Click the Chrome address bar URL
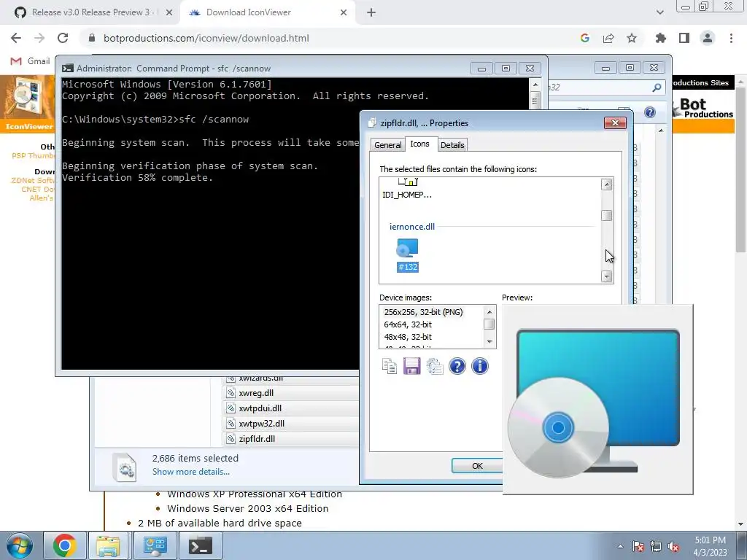Viewport: 747px width, 560px height. (206, 38)
